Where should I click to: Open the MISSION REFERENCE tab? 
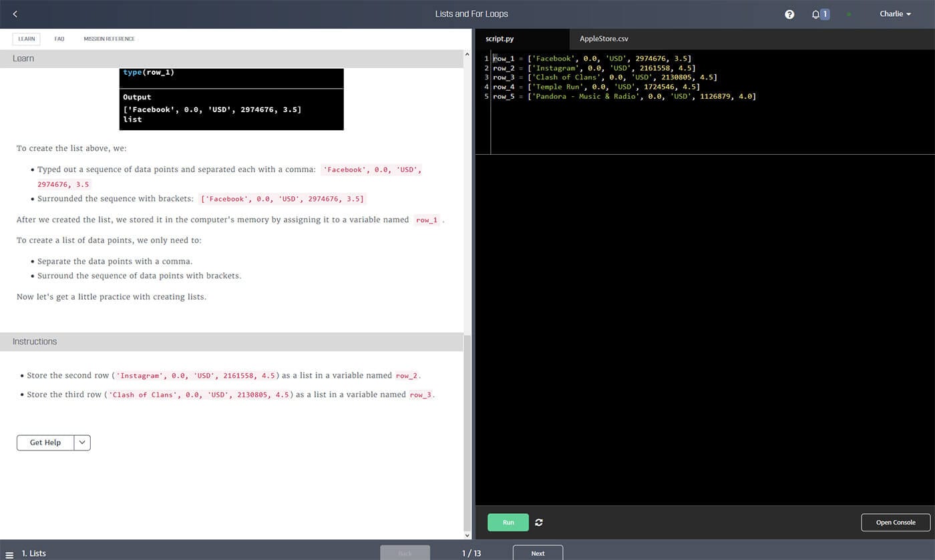coord(109,39)
